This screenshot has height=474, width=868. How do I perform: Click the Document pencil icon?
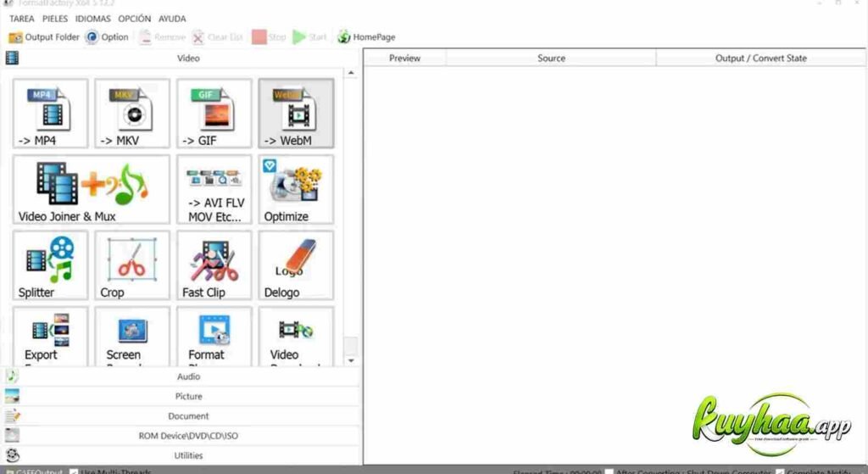tap(12, 415)
